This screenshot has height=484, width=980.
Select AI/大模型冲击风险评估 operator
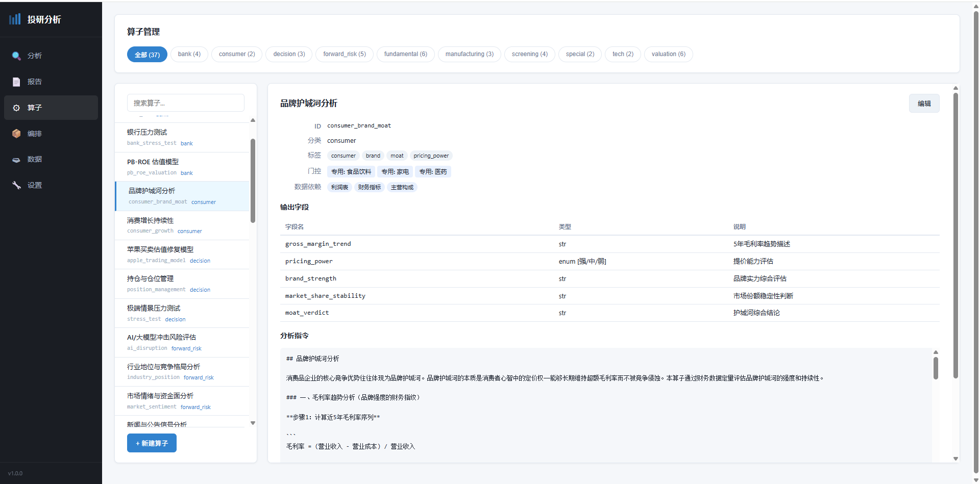(x=182, y=343)
